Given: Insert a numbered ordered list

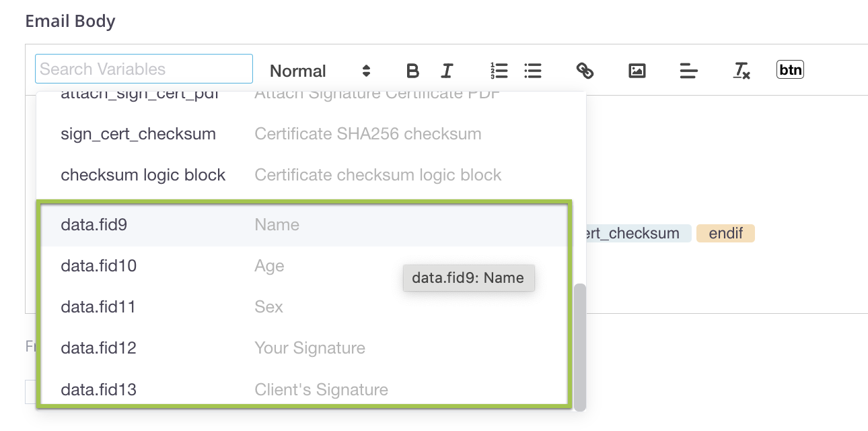Looking at the screenshot, I should [499, 71].
